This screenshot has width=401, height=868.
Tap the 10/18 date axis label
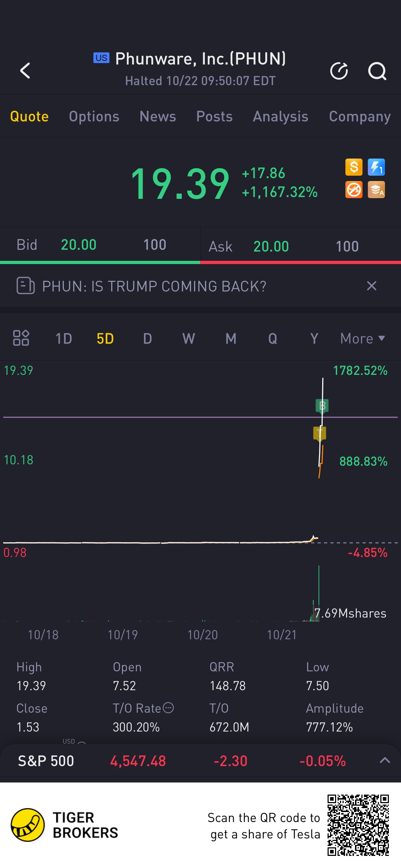click(x=43, y=635)
